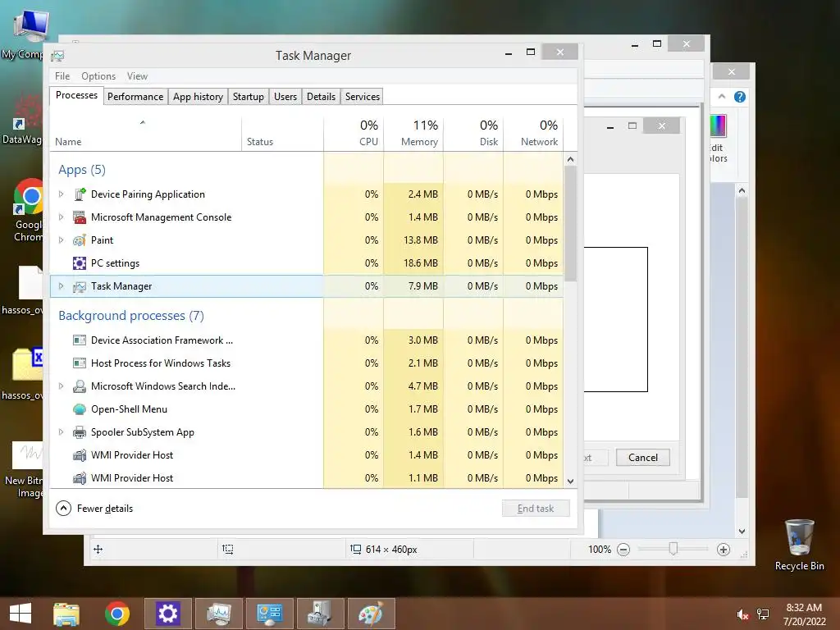Click process list scroll down arrow

tap(571, 481)
